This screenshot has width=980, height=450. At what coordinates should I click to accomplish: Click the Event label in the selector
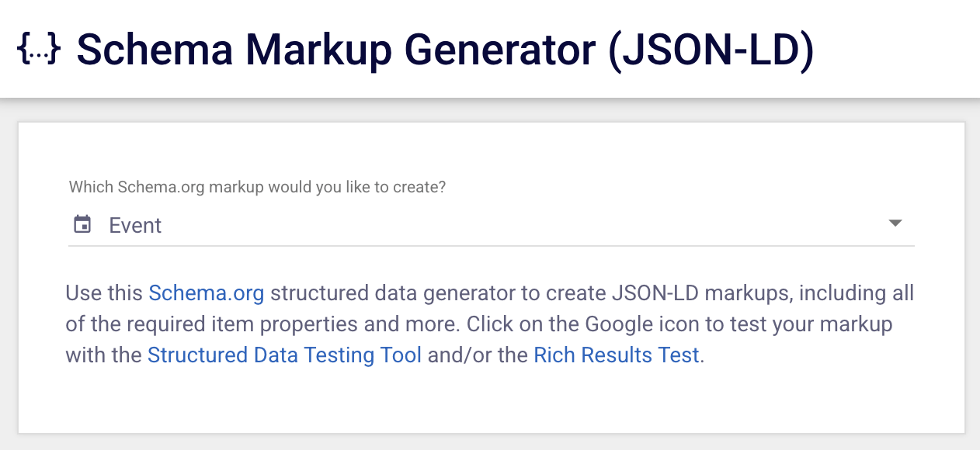(135, 225)
